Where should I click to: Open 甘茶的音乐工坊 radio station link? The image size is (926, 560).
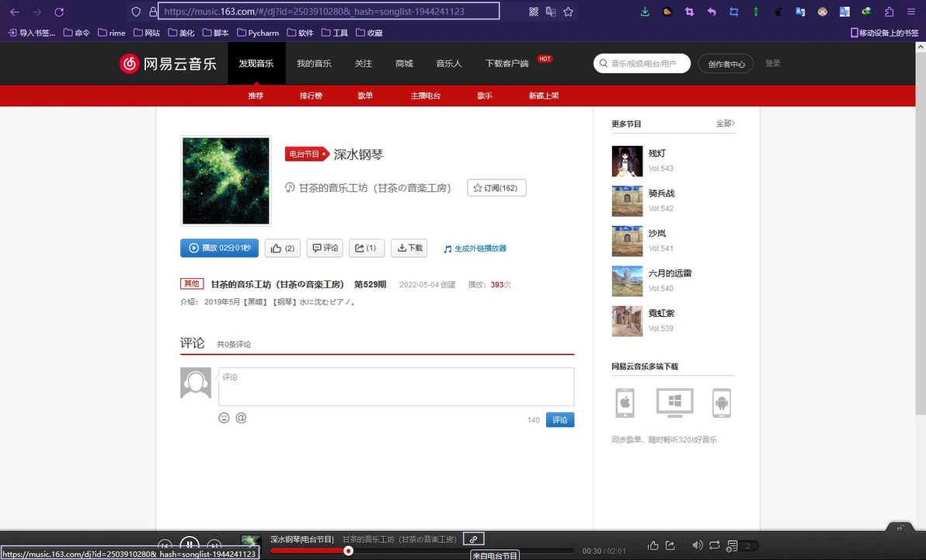tap(374, 188)
